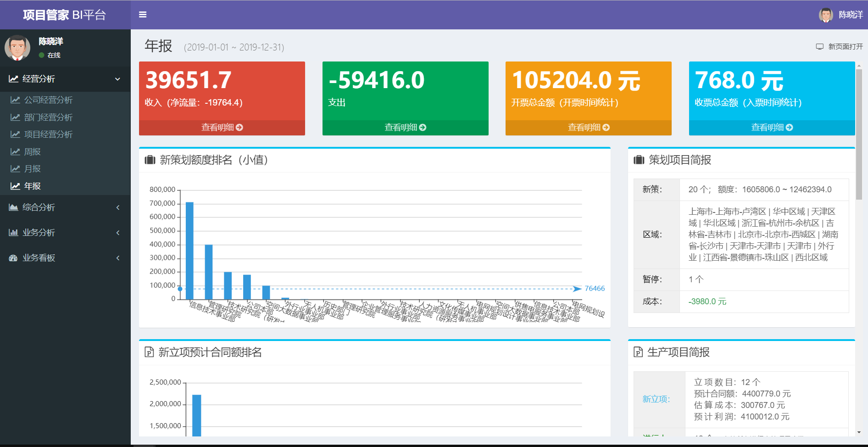
Task: Expand the 业务看板 menu chevron
Action: point(118,258)
